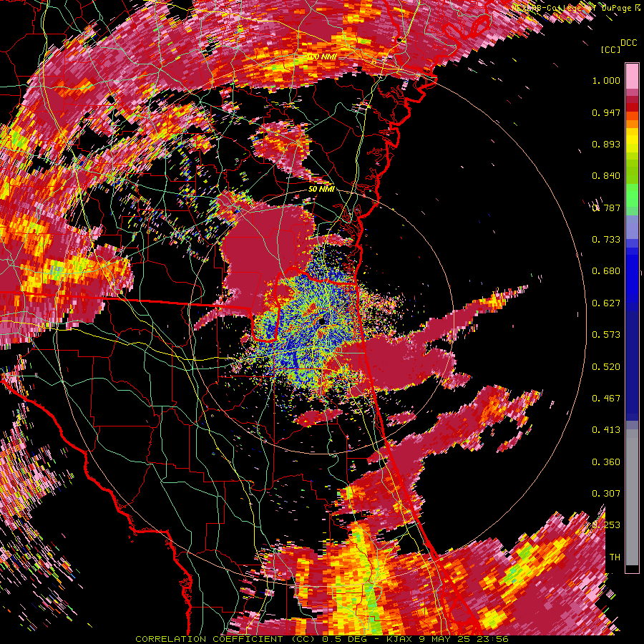Click the 0.467 color scale value
Screen dimensions: 644x644
pyautogui.click(x=606, y=399)
